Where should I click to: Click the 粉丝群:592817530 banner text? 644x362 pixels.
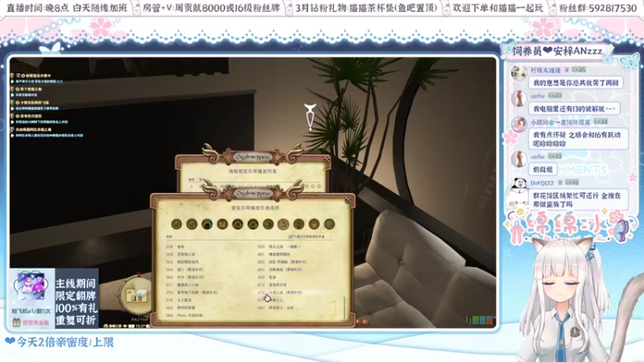(x=598, y=8)
